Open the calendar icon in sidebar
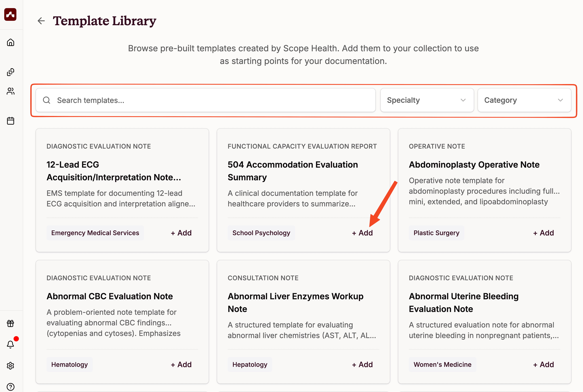The width and height of the screenshot is (583, 392). click(11, 121)
